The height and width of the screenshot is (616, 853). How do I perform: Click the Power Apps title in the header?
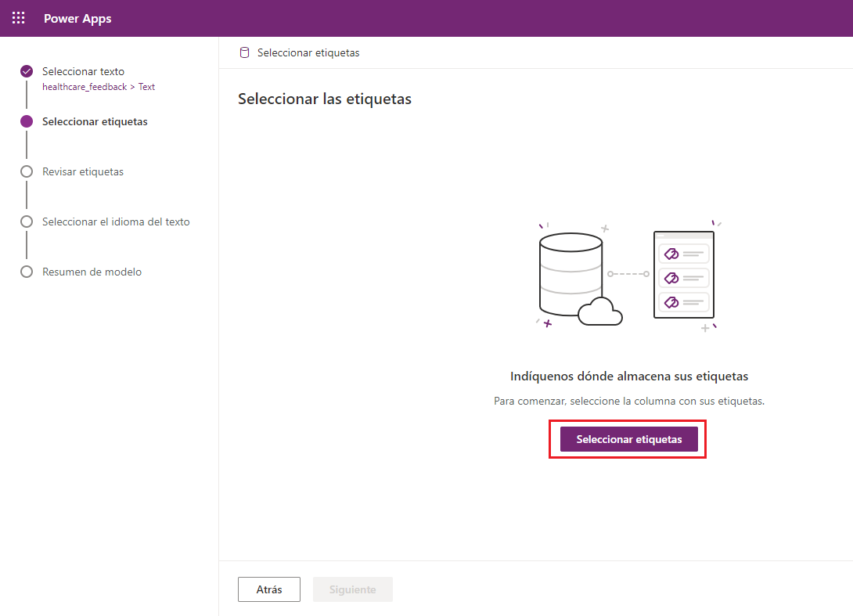pyautogui.click(x=77, y=17)
